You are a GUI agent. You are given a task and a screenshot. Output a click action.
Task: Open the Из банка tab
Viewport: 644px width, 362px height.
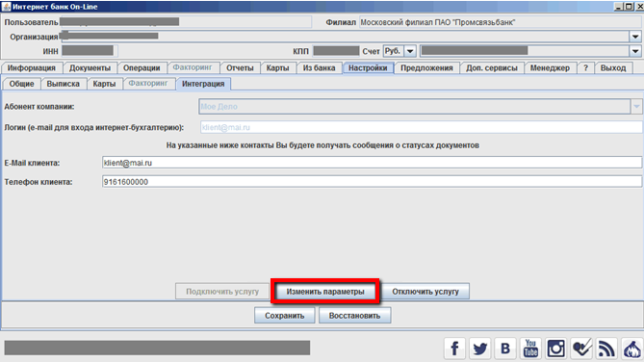[320, 68]
